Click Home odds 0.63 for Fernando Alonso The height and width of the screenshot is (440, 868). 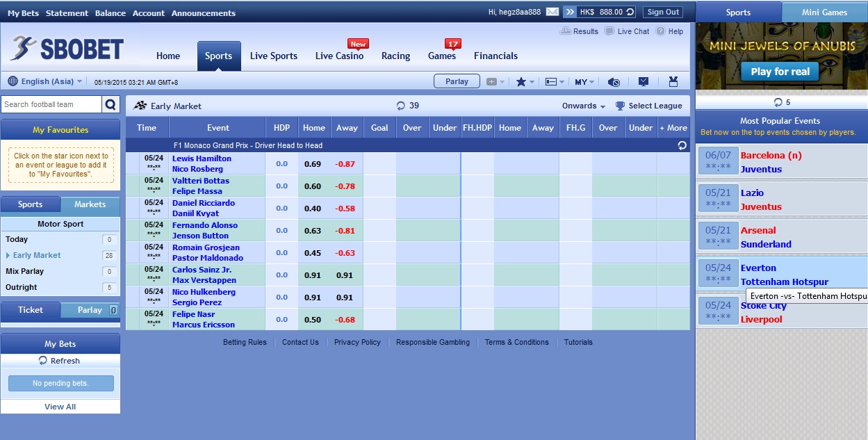pos(313,231)
